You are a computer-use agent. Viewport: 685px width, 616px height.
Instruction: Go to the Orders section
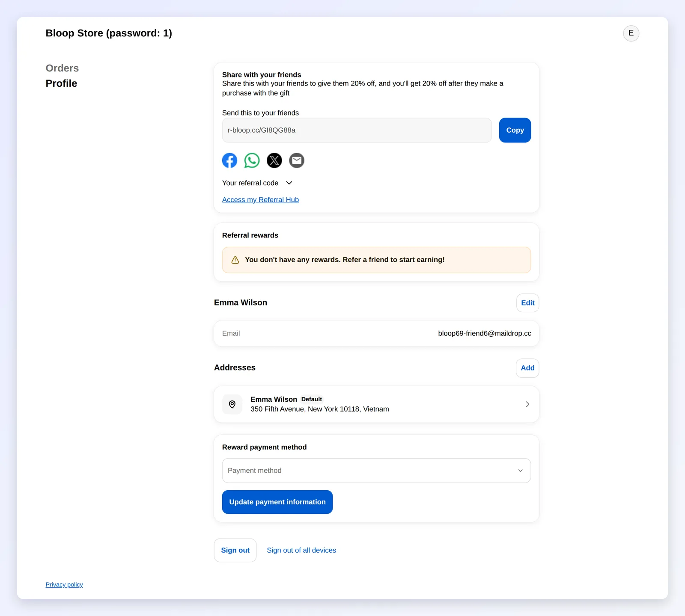pos(62,68)
